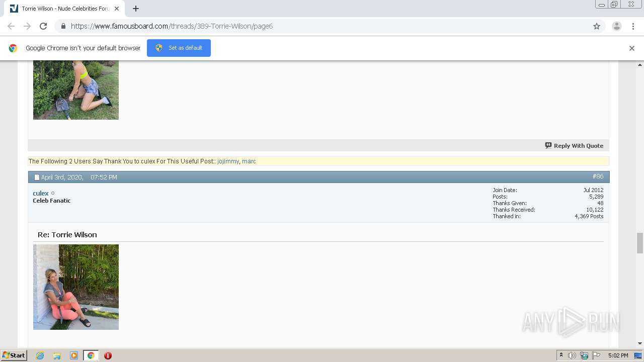
Task: Click the show desktop tray icon
Action: click(x=638, y=355)
